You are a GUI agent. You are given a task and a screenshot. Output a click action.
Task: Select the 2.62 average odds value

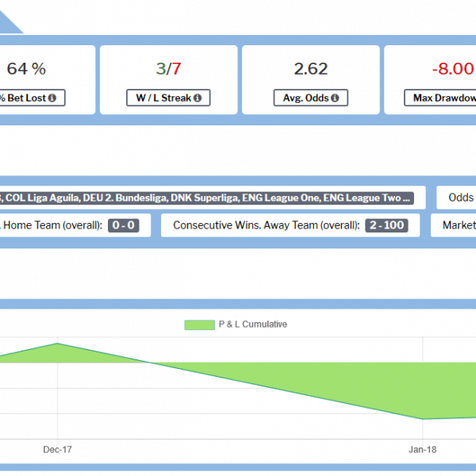click(310, 69)
